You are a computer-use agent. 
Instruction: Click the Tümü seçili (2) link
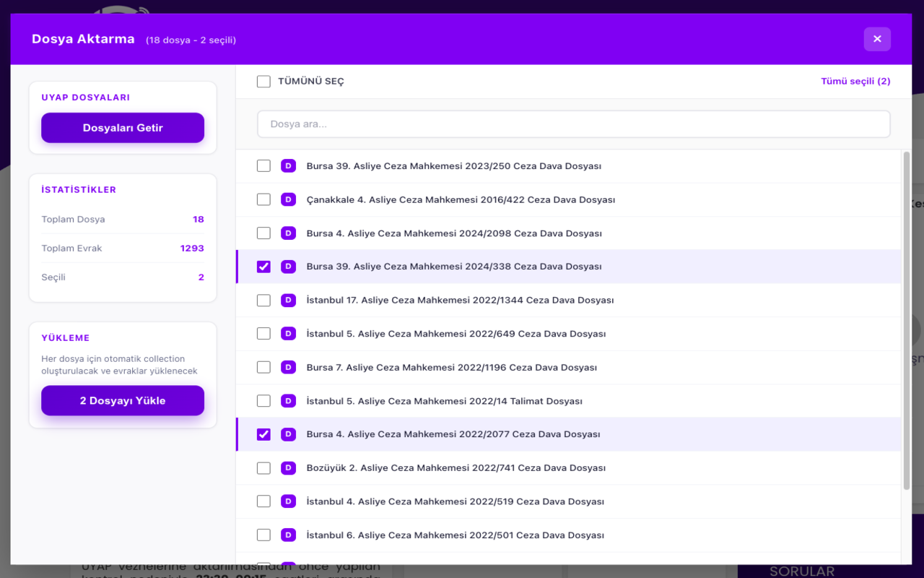[855, 82]
